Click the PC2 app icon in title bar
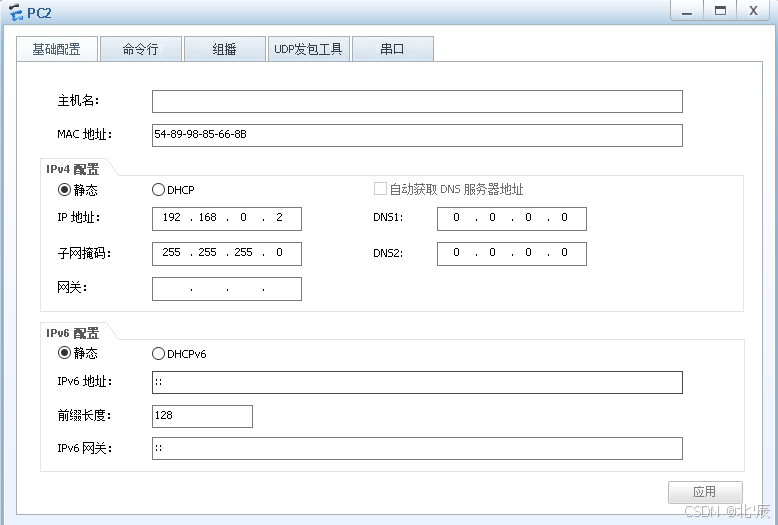This screenshot has width=778, height=525. [15, 12]
